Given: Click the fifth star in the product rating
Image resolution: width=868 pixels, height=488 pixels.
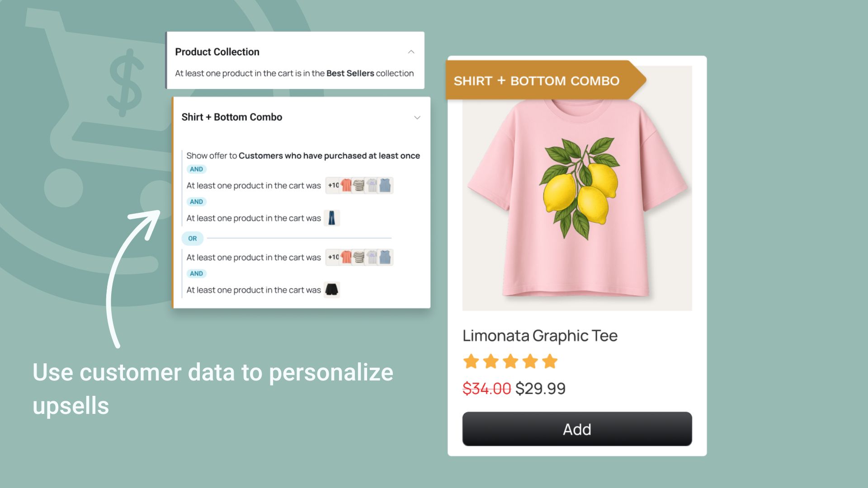Looking at the screenshot, I should (550, 361).
